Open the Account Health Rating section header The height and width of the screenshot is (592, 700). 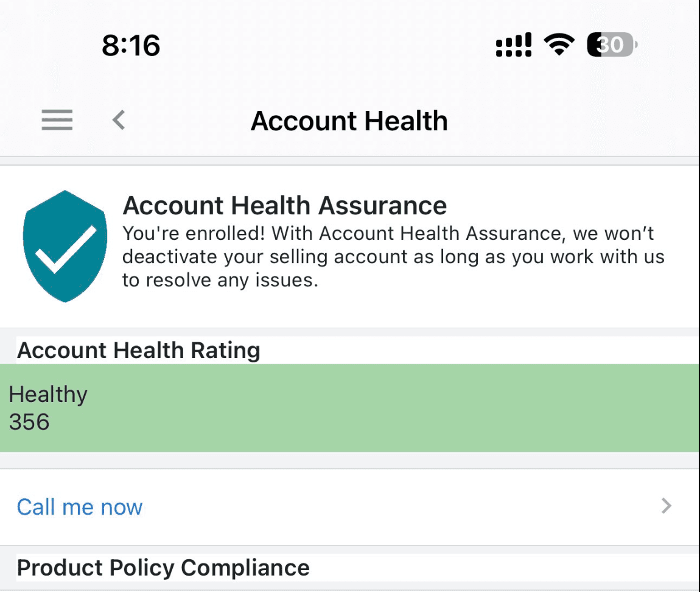tap(139, 350)
